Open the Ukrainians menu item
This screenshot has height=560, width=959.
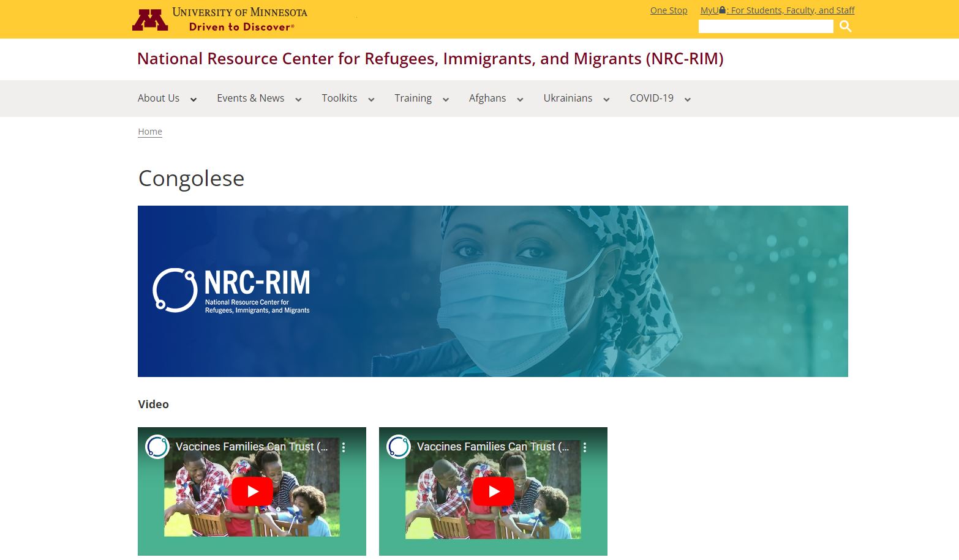[567, 98]
